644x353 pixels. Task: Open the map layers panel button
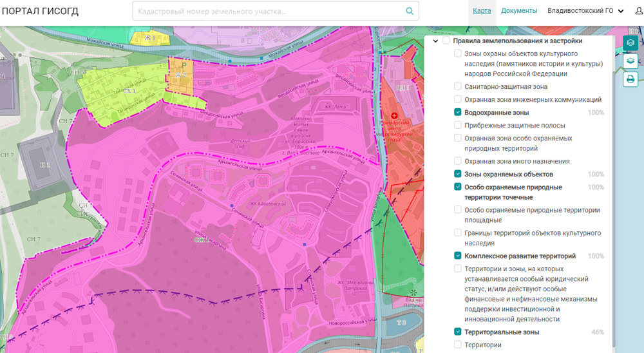point(630,43)
